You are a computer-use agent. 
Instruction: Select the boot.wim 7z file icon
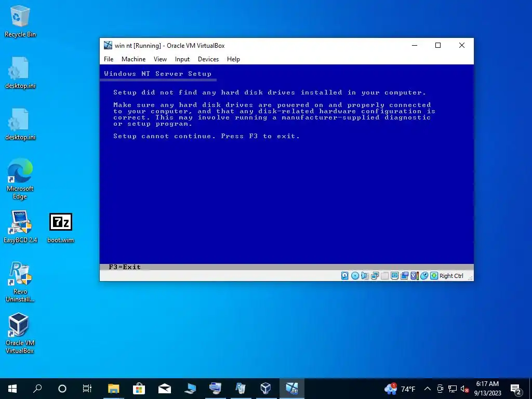tap(61, 228)
